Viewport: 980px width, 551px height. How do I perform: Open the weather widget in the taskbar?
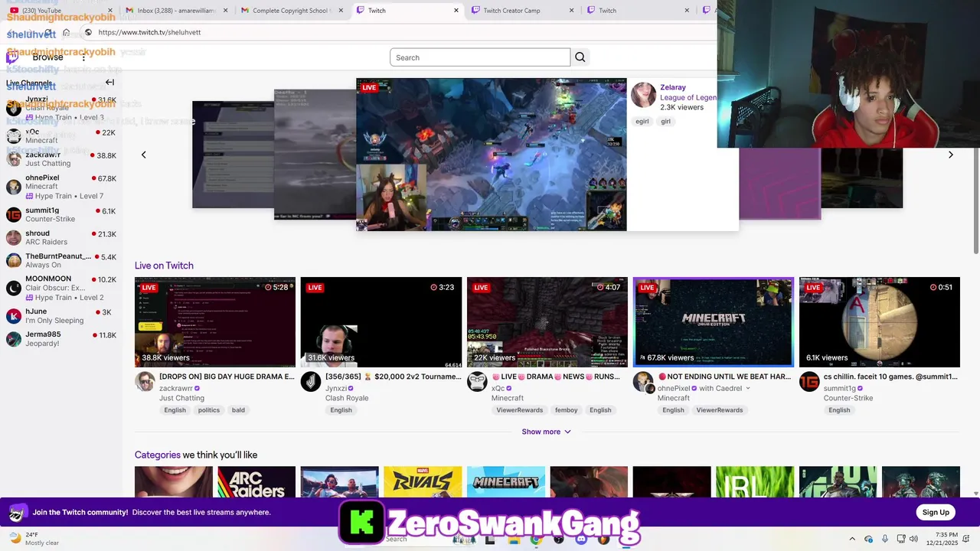(x=33, y=539)
